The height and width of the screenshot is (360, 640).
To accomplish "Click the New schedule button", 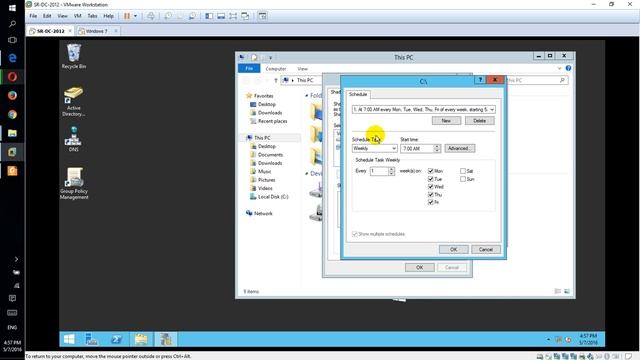I will coord(446,120).
